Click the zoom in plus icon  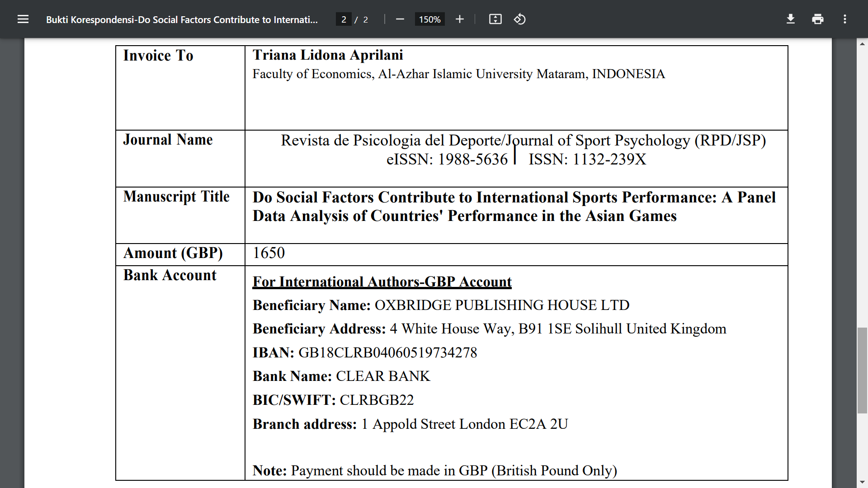(x=460, y=19)
